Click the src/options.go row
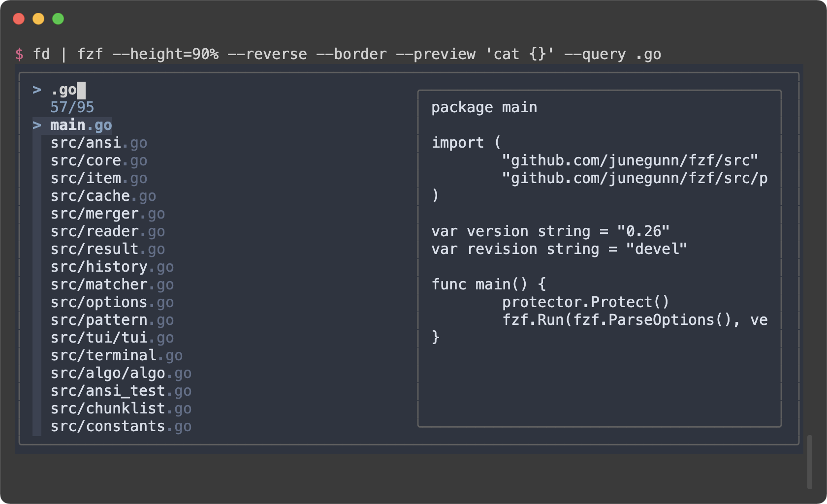This screenshot has height=504, width=827. coord(112,302)
